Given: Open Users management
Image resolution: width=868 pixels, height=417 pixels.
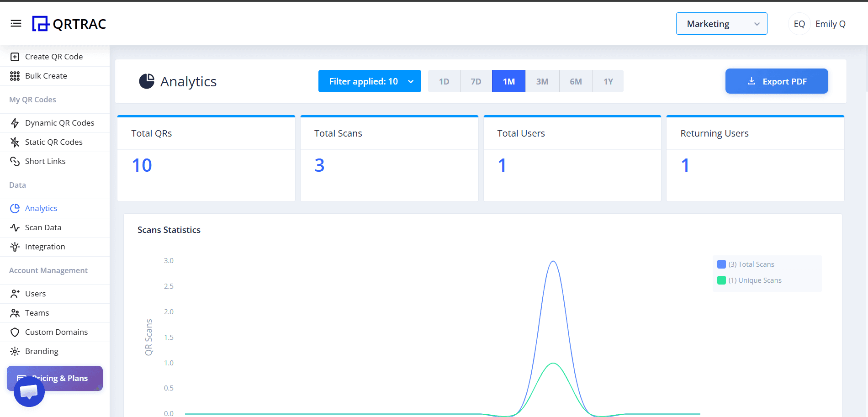Looking at the screenshot, I should (36, 294).
